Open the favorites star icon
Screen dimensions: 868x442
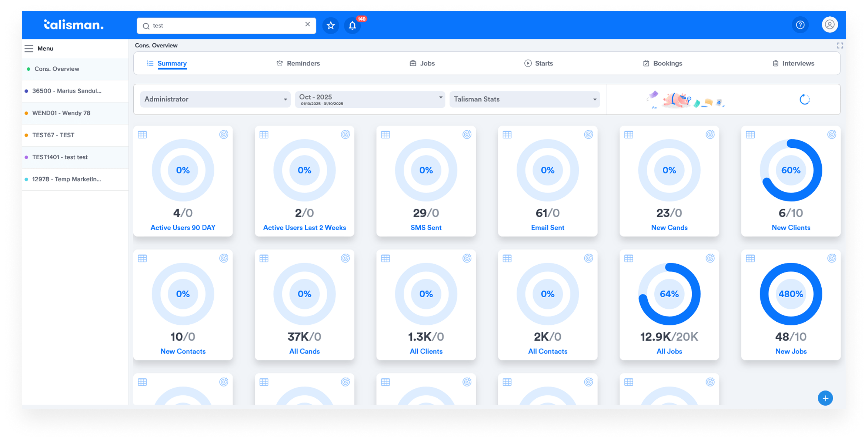331,26
